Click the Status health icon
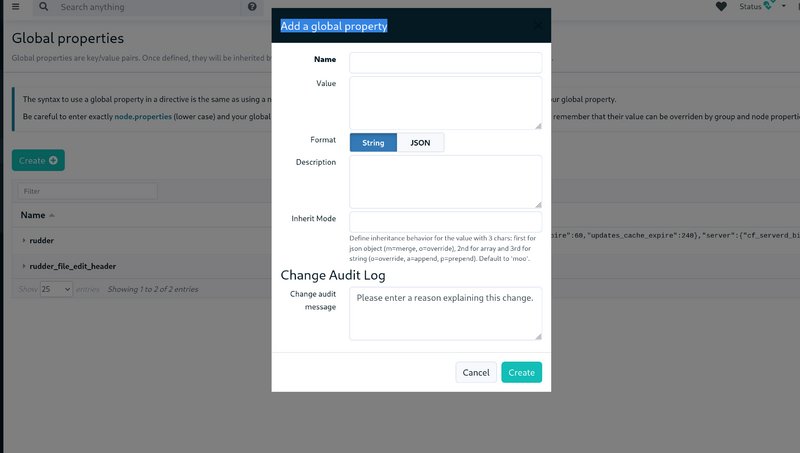 tap(768, 5)
